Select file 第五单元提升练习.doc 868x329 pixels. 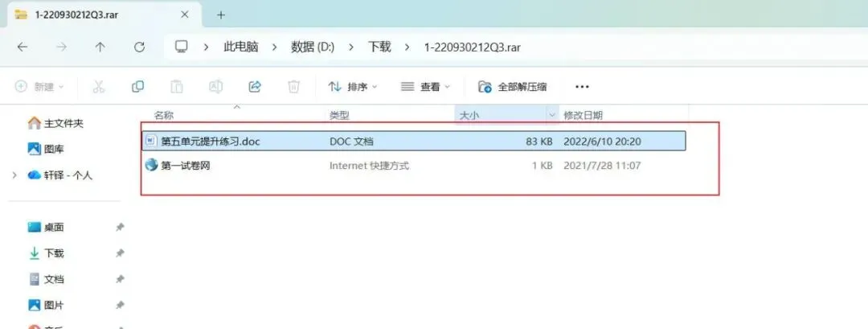414,142
